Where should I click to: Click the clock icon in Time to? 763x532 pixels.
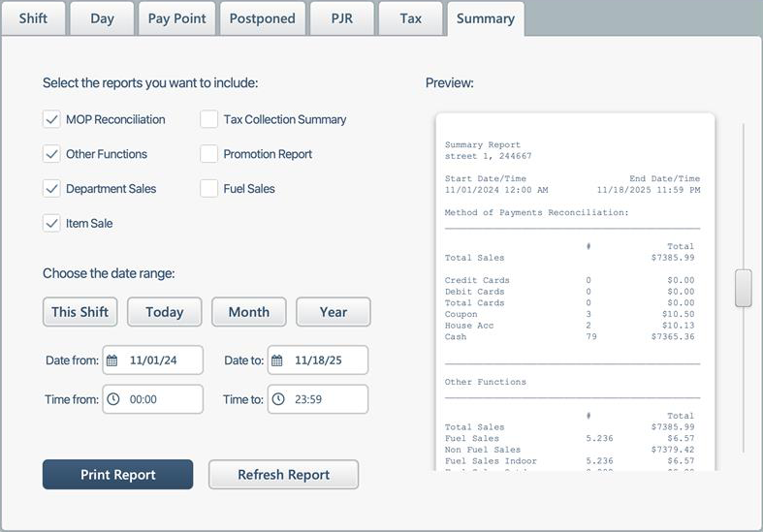pyautogui.click(x=278, y=399)
